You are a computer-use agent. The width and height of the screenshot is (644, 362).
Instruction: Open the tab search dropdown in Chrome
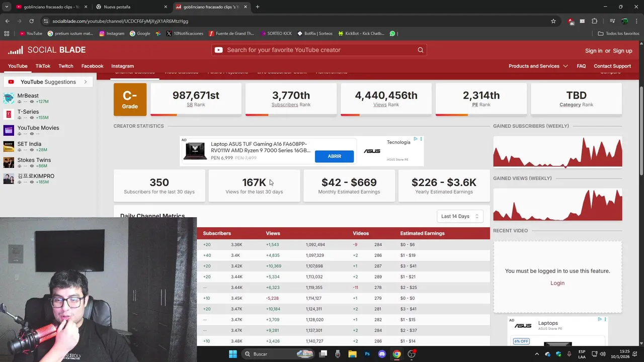tap(7, 7)
